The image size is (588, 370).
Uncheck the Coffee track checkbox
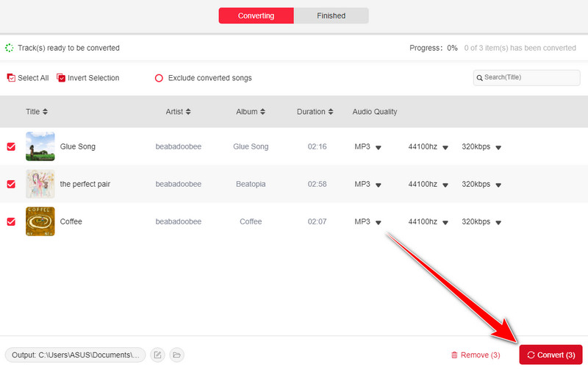tap(11, 221)
